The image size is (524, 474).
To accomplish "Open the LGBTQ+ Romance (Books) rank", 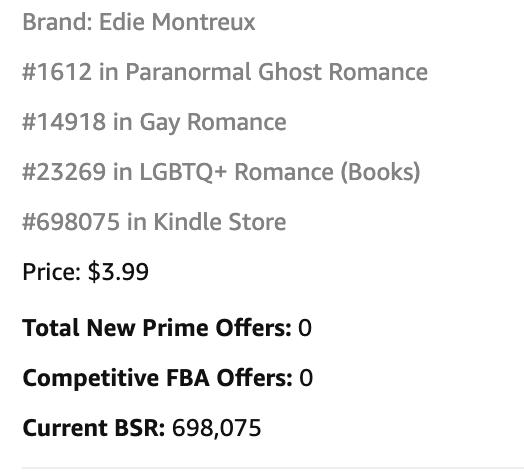I will click(x=221, y=172).
